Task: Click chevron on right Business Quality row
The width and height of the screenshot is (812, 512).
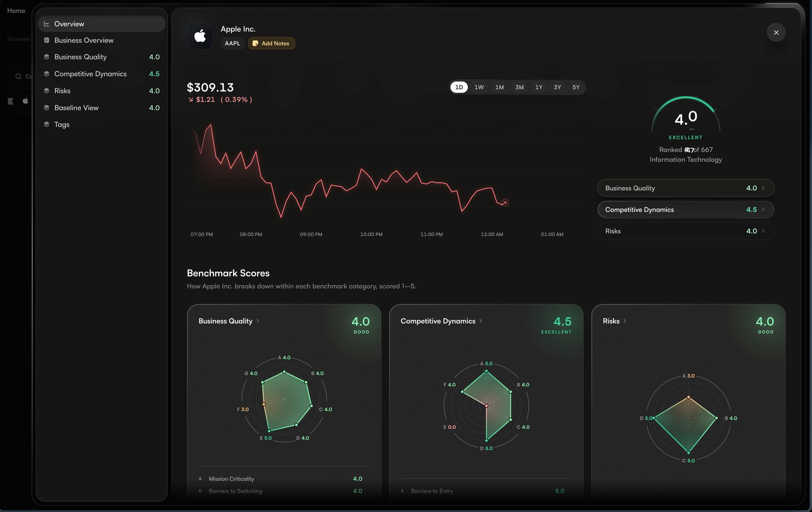Action: (x=763, y=188)
